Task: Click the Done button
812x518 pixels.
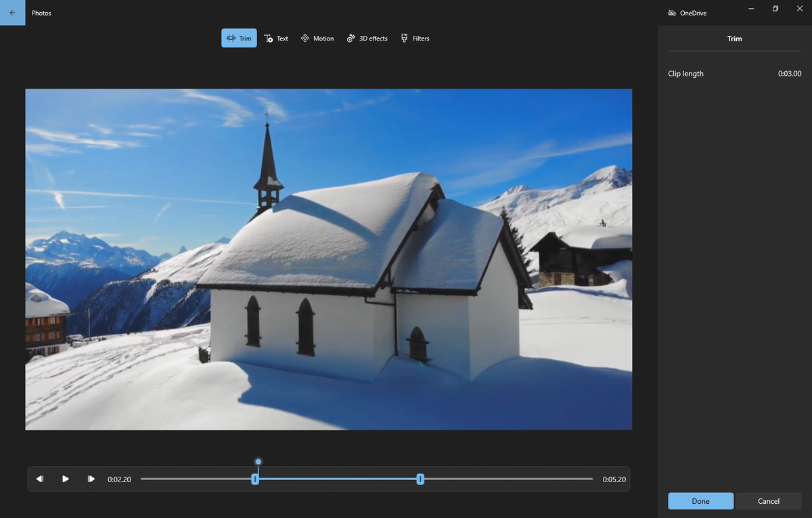Action: pos(700,501)
